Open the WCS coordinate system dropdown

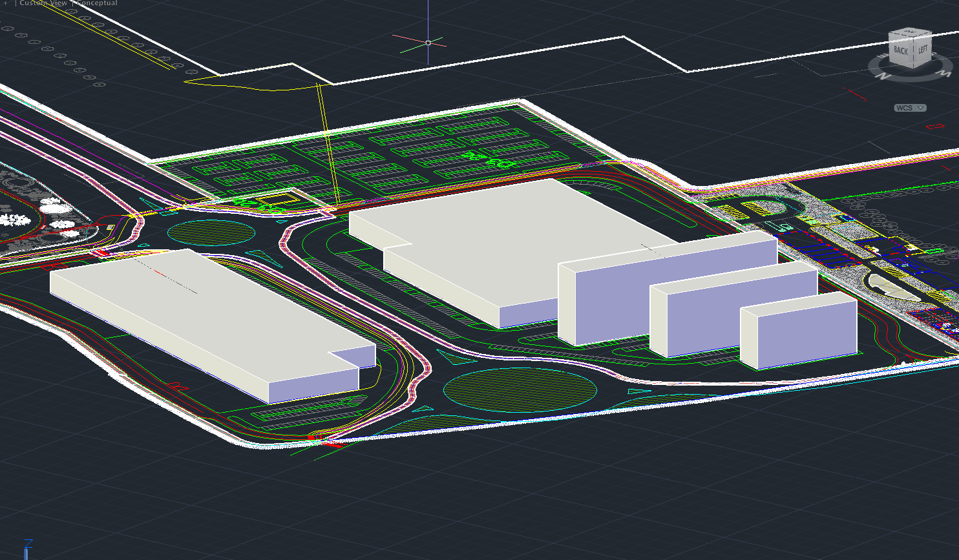pos(910,108)
